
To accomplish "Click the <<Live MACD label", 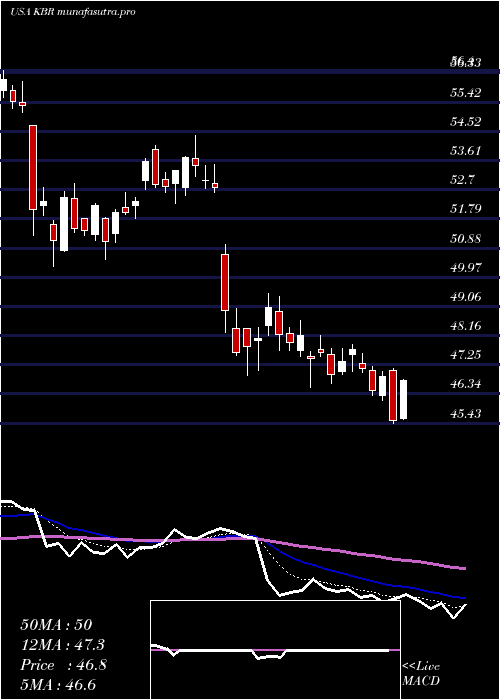I will coord(421,674).
